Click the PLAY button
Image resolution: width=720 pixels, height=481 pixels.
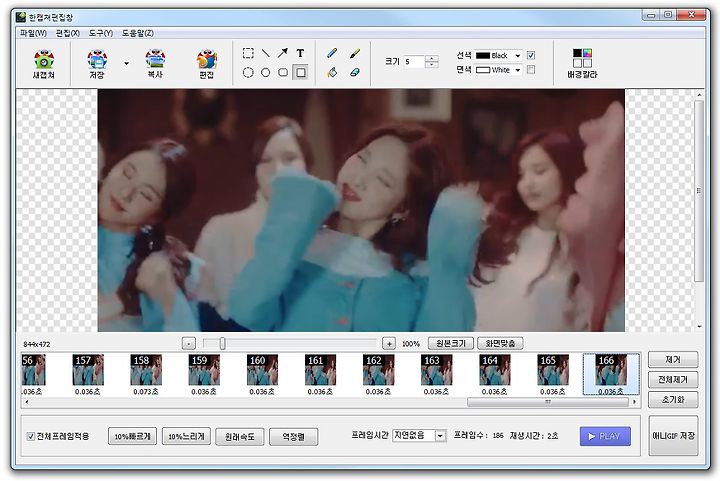tap(605, 436)
